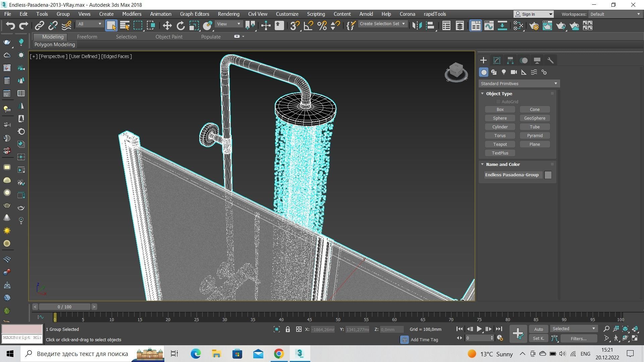Open the Rendering menu
The height and width of the screenshot is (362, 644).
[x=228, y=14]
